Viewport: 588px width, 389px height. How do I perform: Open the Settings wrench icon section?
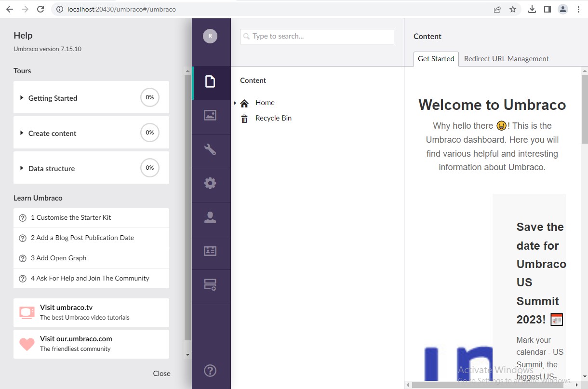point(210,149)
